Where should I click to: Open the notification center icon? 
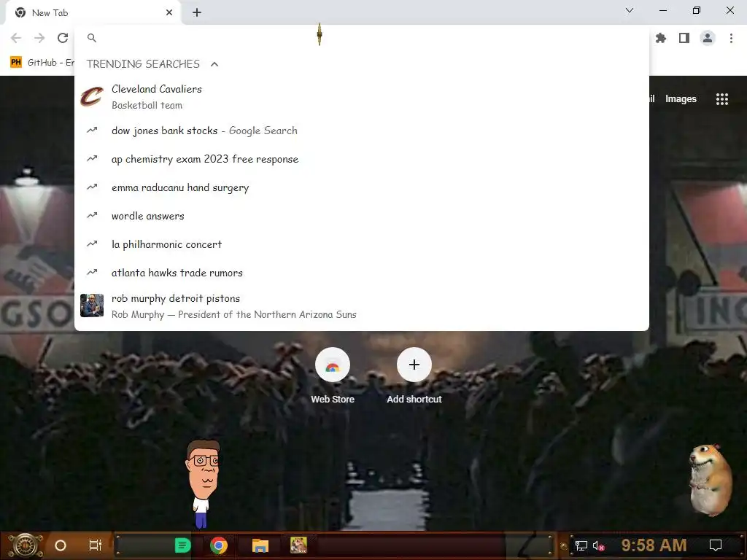coord(716,545)
